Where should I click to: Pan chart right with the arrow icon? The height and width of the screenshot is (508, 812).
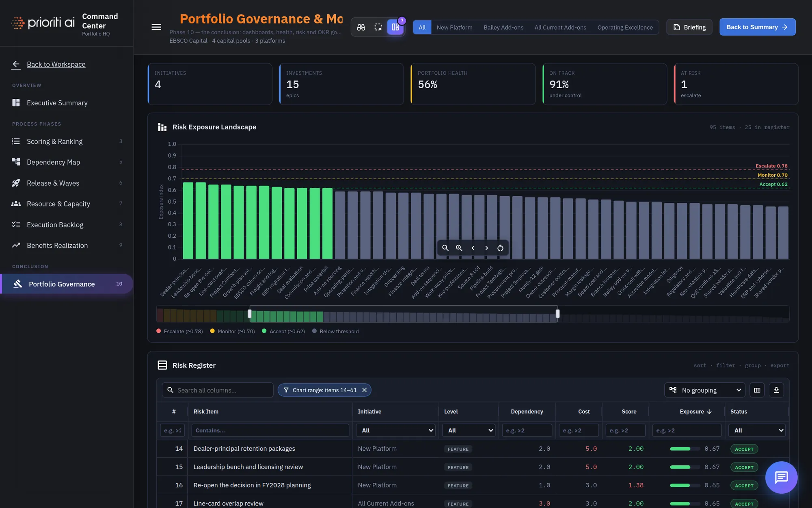[487, 248]
